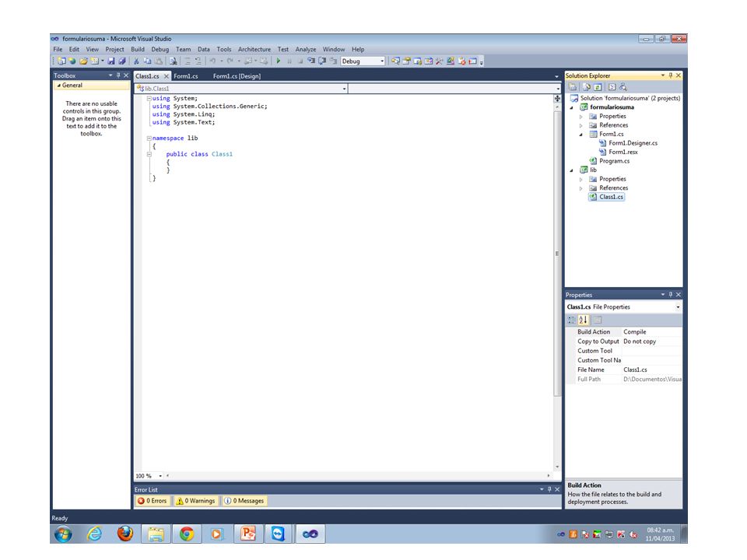Toggle the 0 Messages filter
The height and width of the screenshot is (560, 747).
(x=244, y=501)
